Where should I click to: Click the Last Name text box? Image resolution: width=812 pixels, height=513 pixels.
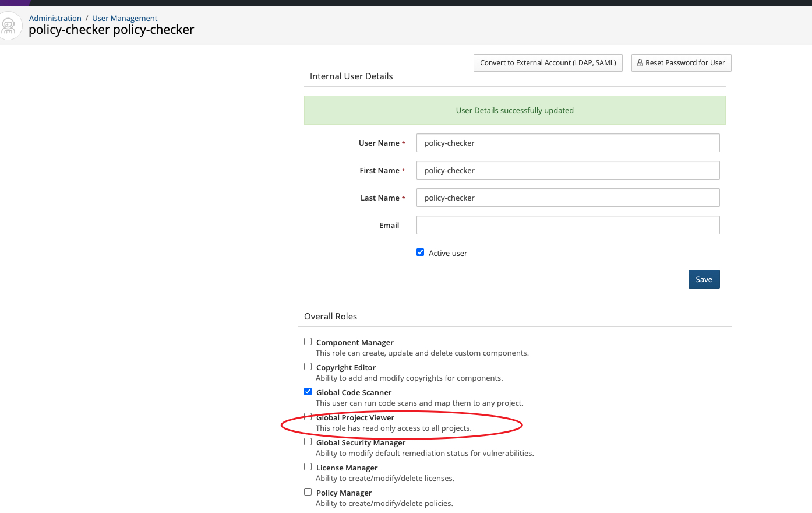568,198
